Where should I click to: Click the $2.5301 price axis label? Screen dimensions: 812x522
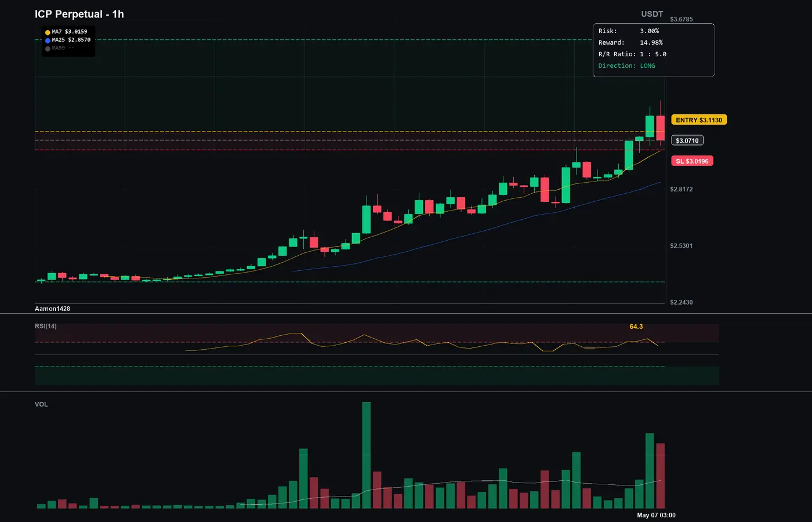pyautogui.click(x=681, y=246)
